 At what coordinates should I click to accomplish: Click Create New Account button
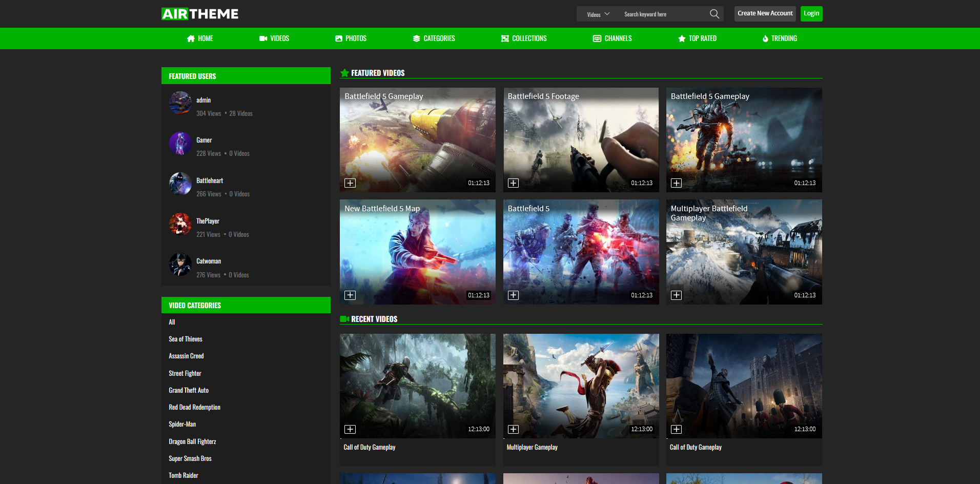tap(765, 13)
